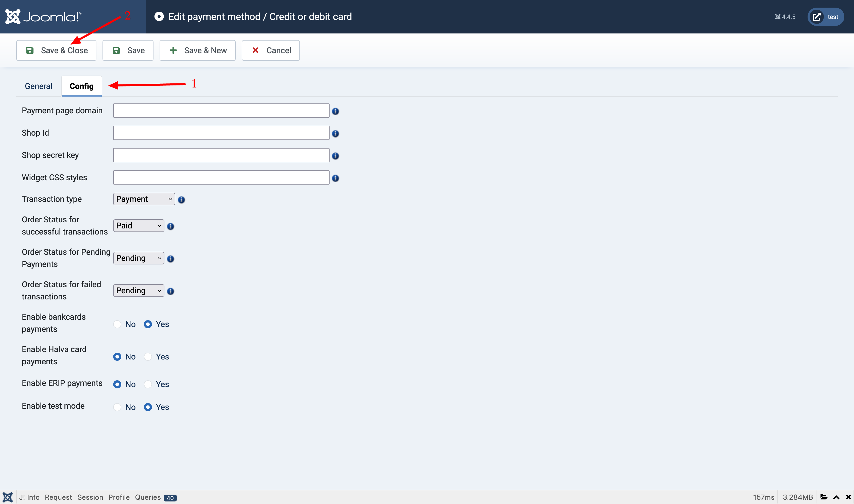Open the test site preview link
The width and height of the screenshot is (854, 504).
click(825, 17)
